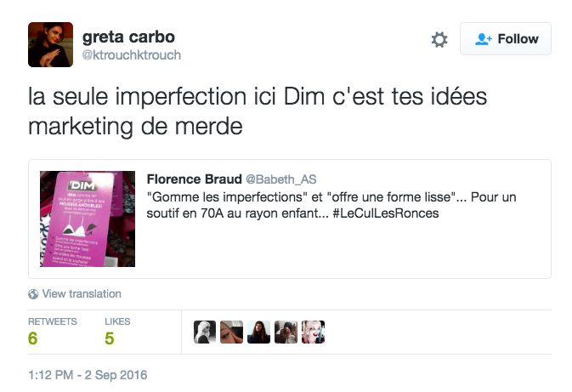Click the globe translation icon
The height and width of the screenshot is (392, 572).
coord(33,294)
